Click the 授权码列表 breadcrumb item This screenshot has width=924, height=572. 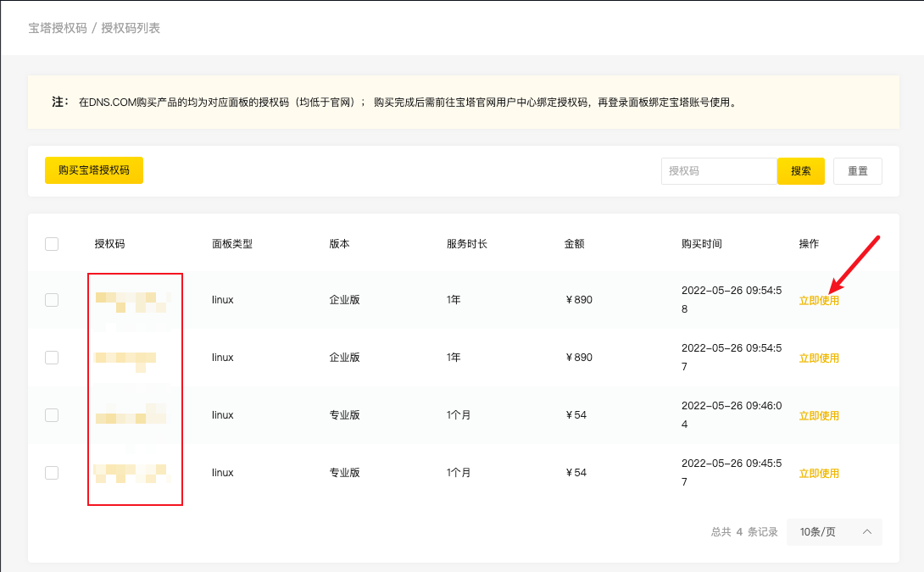coord(131,28)
